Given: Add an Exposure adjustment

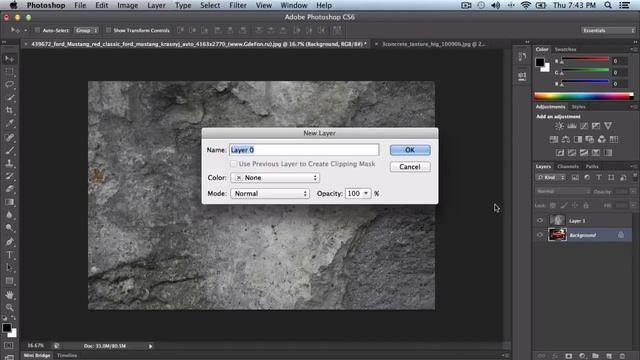Looking at the screenshot, I should 596,126.
